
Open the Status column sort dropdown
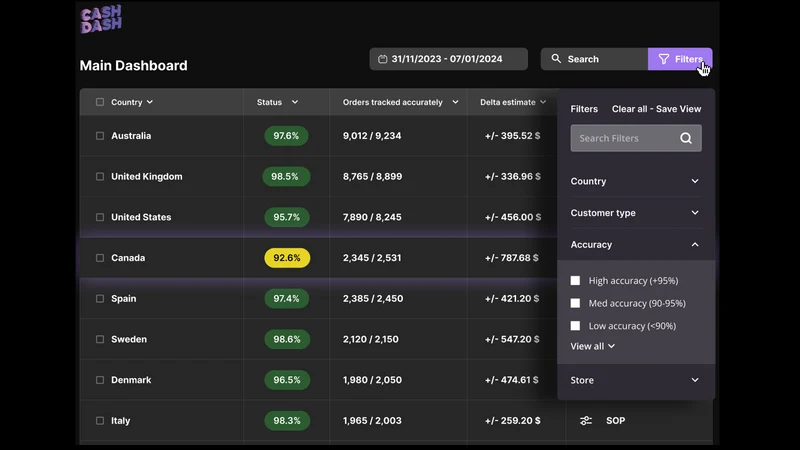pyautogui.click(x=294, y=102)
